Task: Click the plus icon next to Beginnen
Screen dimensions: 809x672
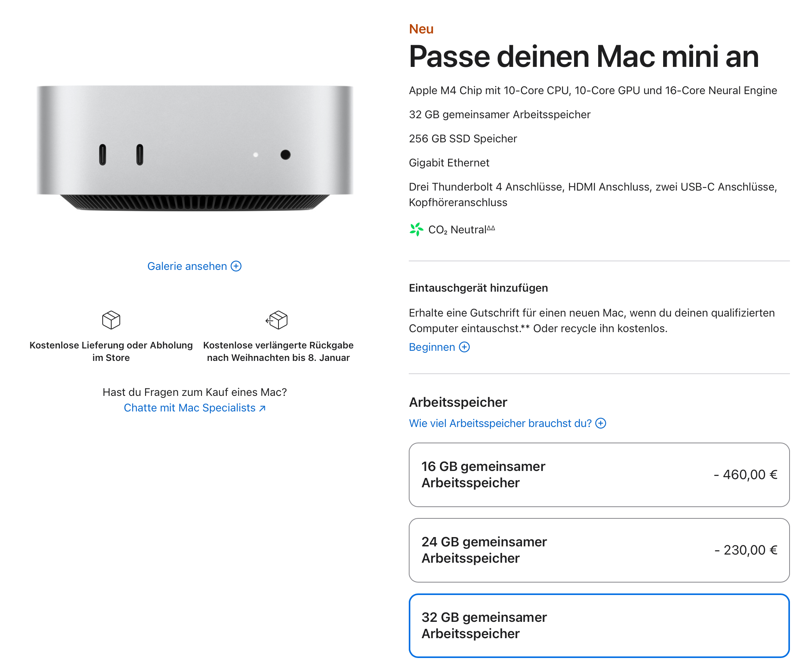Action: click(464, 347)
